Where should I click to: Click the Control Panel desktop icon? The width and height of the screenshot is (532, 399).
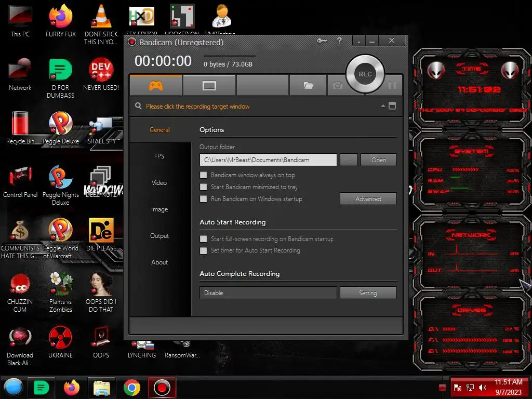tap(20, 181)
